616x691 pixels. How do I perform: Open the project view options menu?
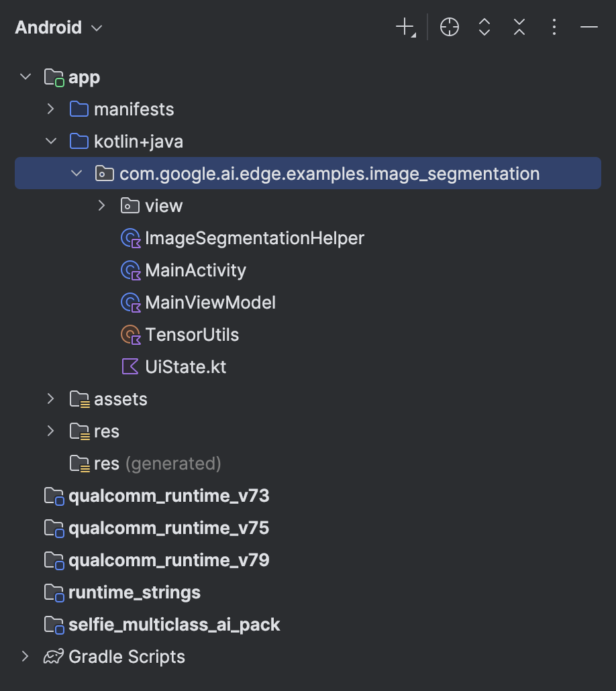coord(554,28)
